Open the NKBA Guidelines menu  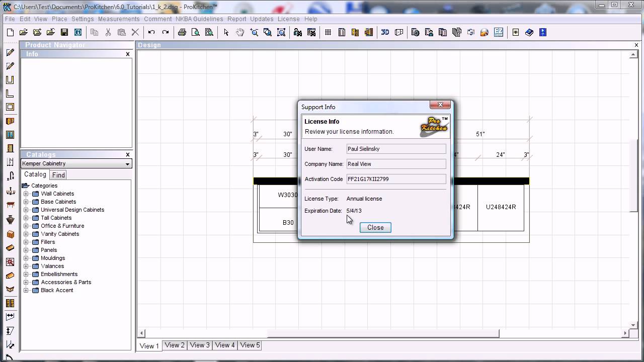coord(199,19)
